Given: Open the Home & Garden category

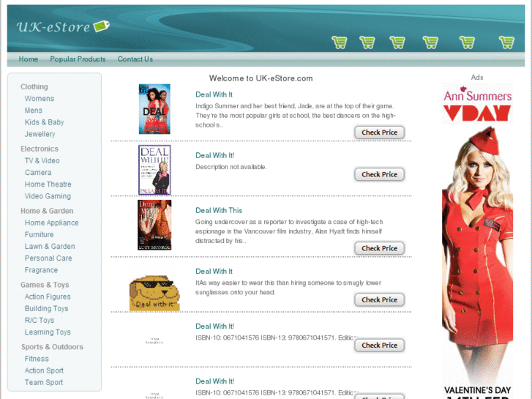Looking at the screenshot, I should click(x=47, y=211).
